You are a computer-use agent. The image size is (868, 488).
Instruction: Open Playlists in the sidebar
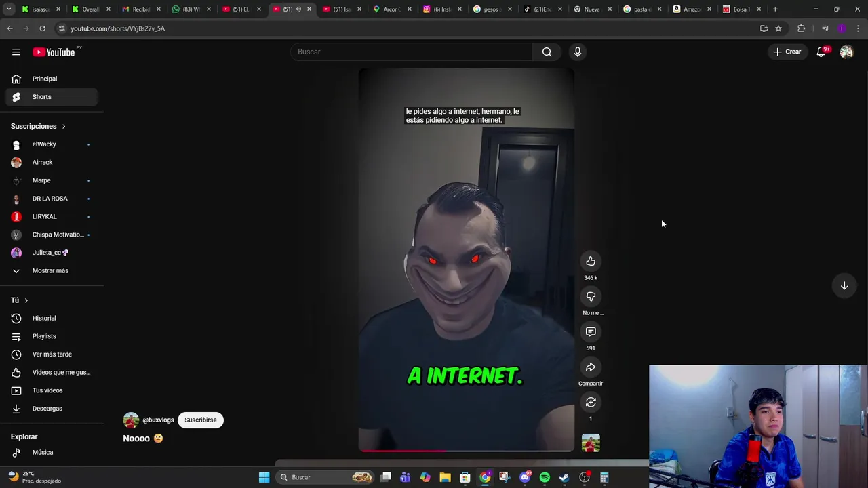[52, 336]
